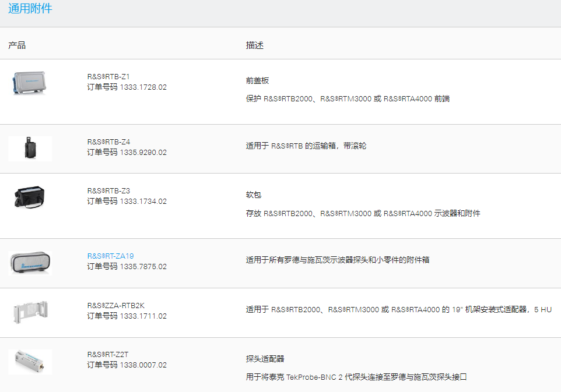Click the 软包 description title
This screenshot has width=561, height=392.
point(253,195)
